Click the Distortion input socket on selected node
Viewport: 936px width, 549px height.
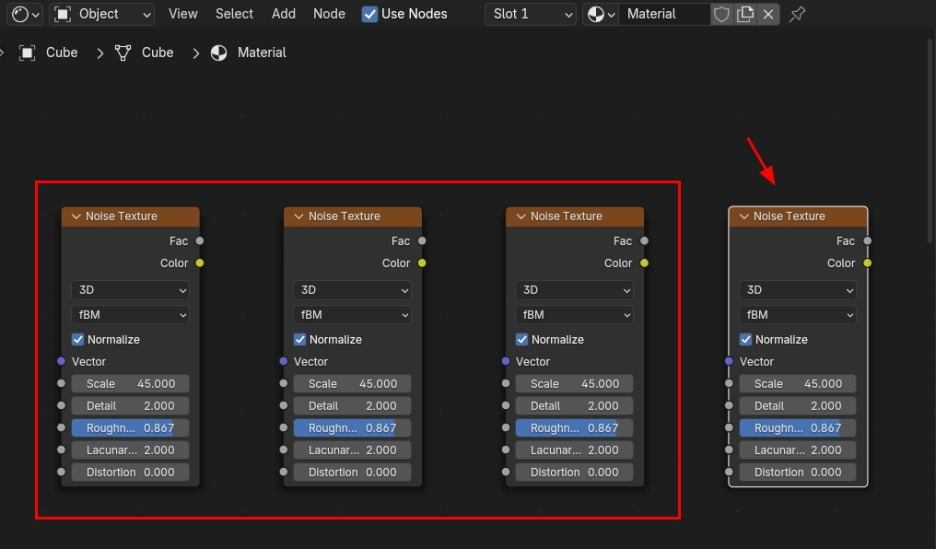(x=729, y=471)
